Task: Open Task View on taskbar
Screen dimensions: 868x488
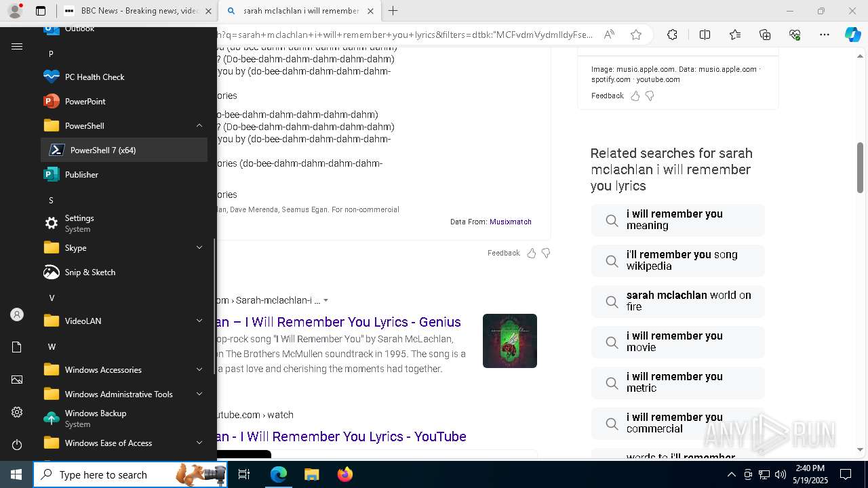Action: click(x=245, y=474)
